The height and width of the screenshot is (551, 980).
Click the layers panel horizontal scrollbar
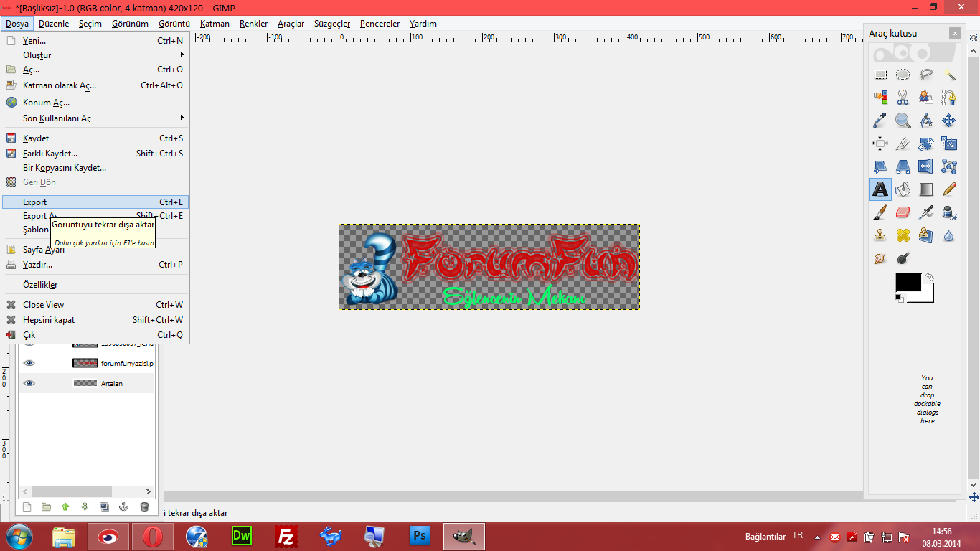point(86,492)
